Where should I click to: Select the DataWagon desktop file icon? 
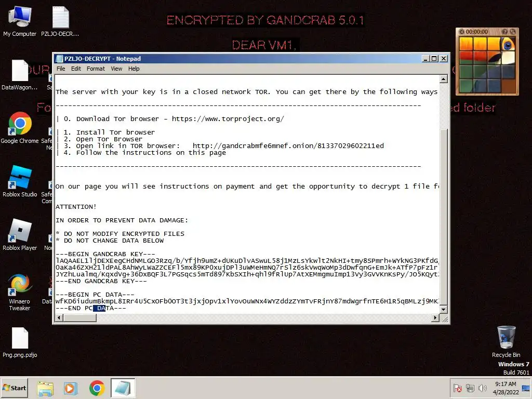(x=20, y=75)
